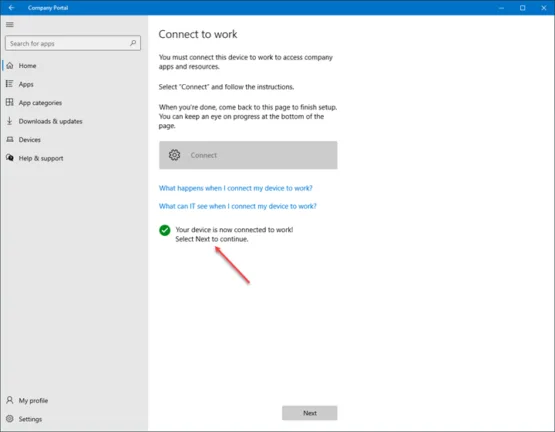Screen dimensions: 555x432
Task: Click the App categories grid icon
Action: point(10,102)
